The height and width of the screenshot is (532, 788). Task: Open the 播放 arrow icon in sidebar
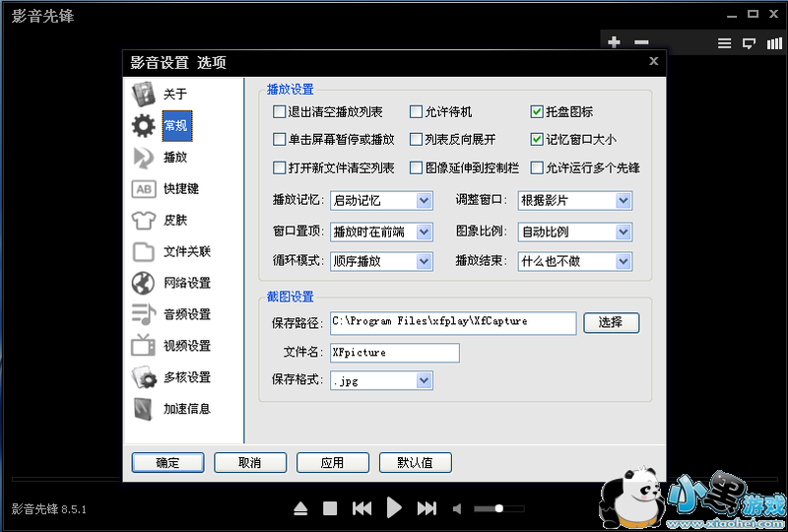pos(144,158)
